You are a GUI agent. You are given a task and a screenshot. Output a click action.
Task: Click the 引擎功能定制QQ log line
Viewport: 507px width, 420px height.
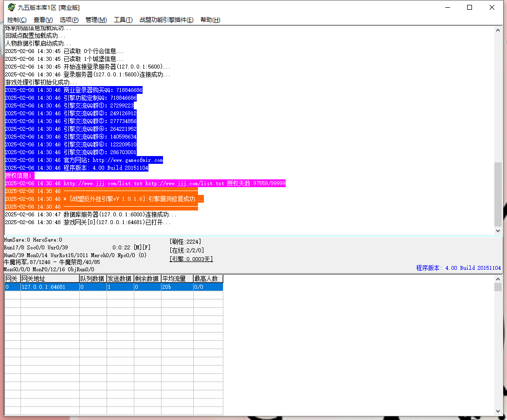(x=71, y=98)
